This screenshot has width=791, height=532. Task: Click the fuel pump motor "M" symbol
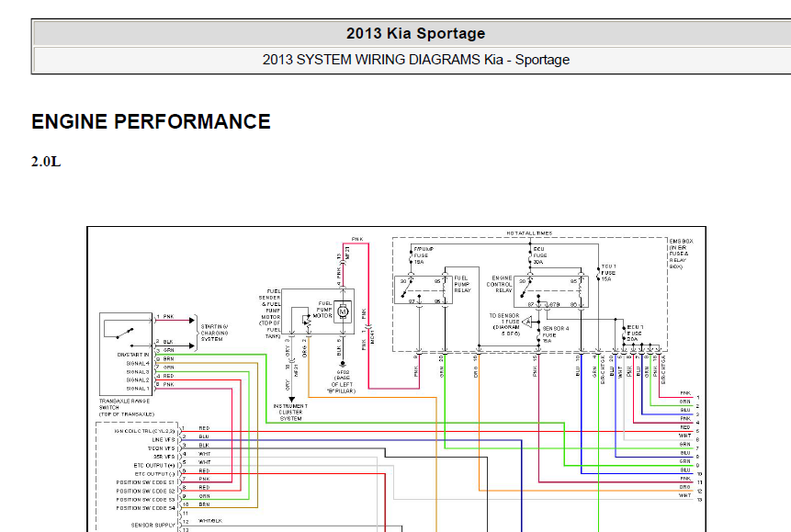[x=343, y=311]
